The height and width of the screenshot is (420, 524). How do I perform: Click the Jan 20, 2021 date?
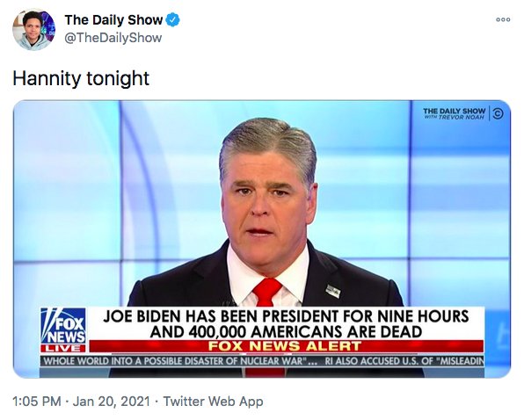pyautogui.click(x=112, y=401)
